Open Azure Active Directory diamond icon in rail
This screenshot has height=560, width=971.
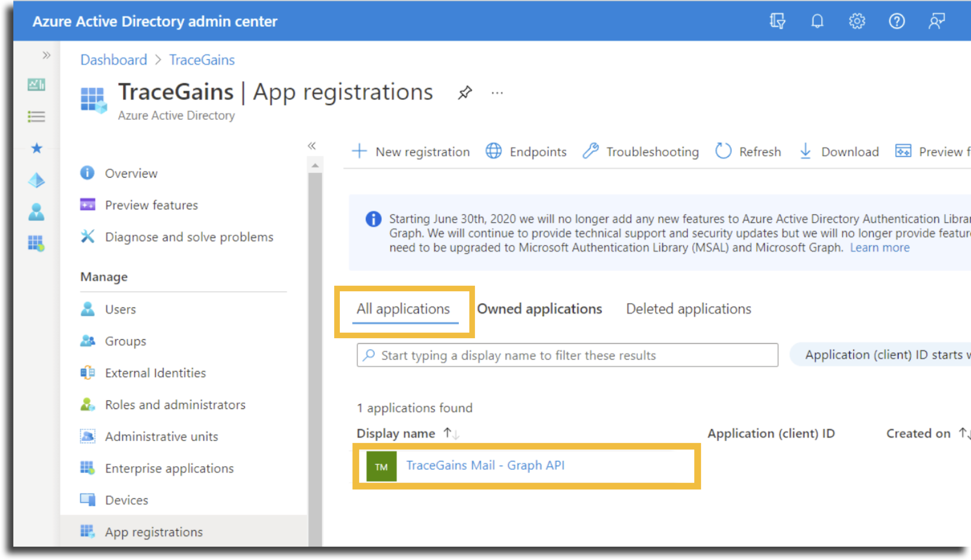tap(36, 180)
